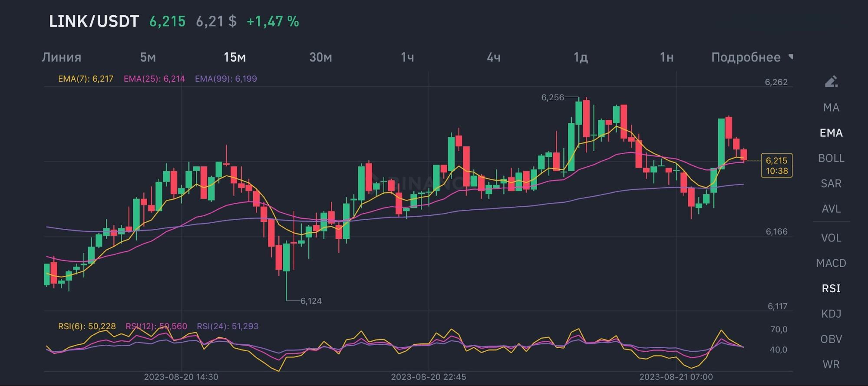Viewport: 868px width, 386px height.
Task: Click the 2023-08-20 14:30 time label
Action: 181,377
